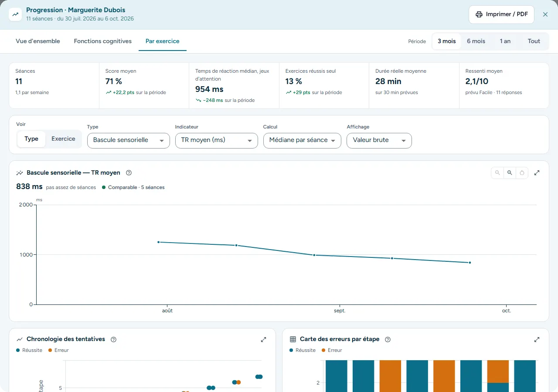Click the progression trend icon beside the title
The image size is (558, 392).
click(x=15, y=14)
